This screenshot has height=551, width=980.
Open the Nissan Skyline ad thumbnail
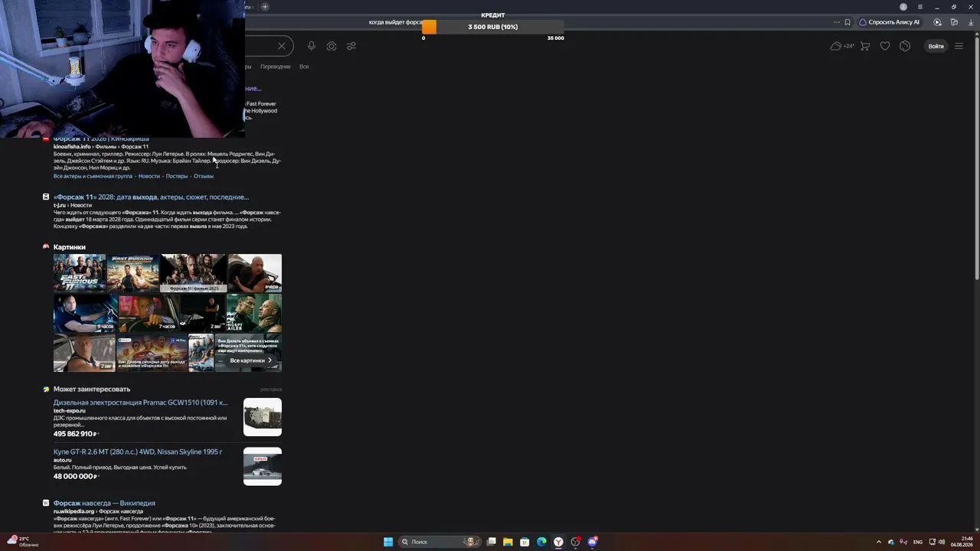click(263, 466)
